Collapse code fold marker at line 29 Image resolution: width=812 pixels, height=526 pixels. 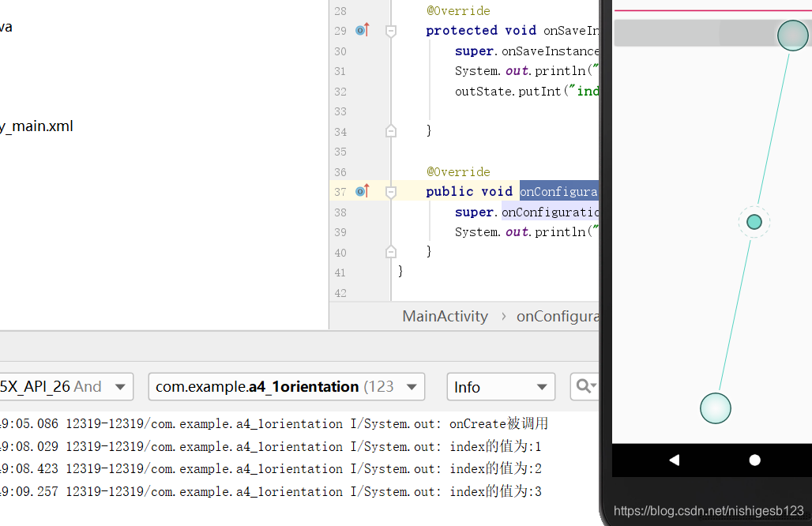click(391, 31)
